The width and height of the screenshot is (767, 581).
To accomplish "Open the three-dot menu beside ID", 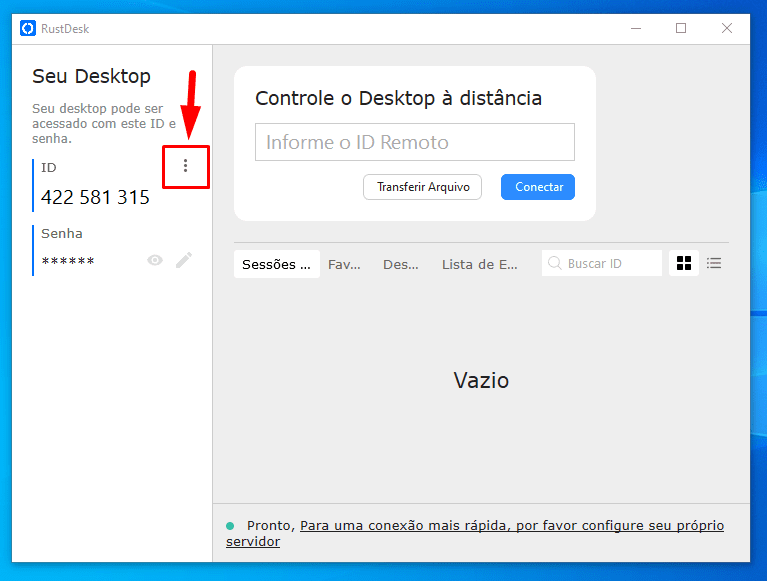I will (x=185, y=166).
